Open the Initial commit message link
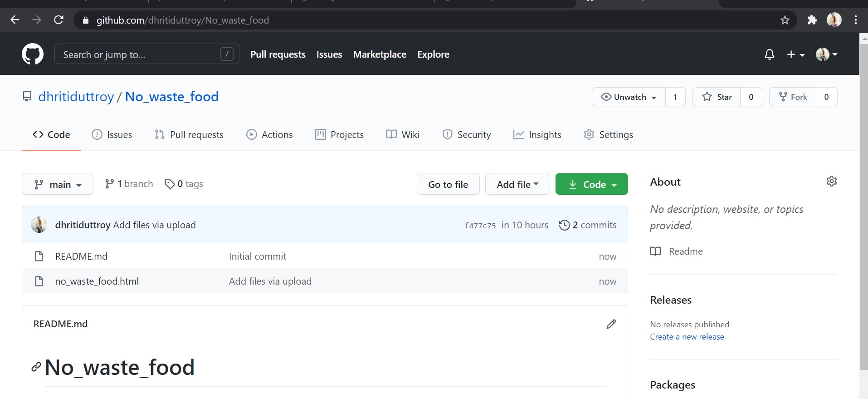This screenshot has height=399, width=868. [x=258, y=256]
